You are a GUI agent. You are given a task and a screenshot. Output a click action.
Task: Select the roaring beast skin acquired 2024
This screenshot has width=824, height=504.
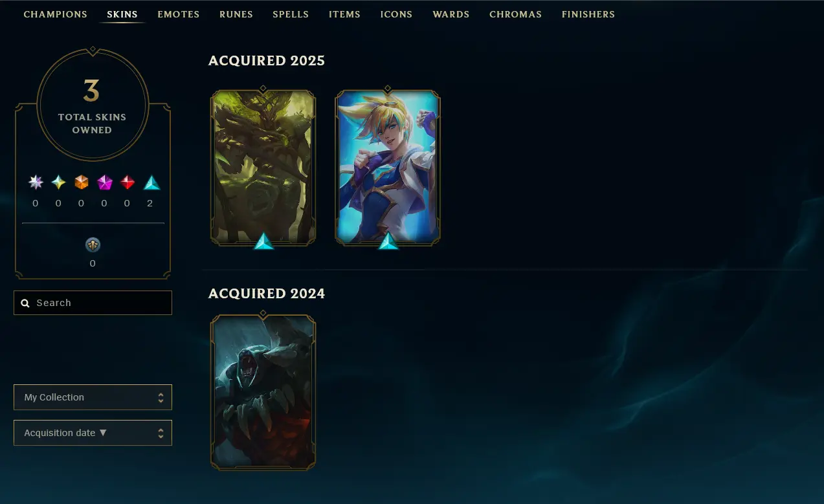(x=263, y=392)
